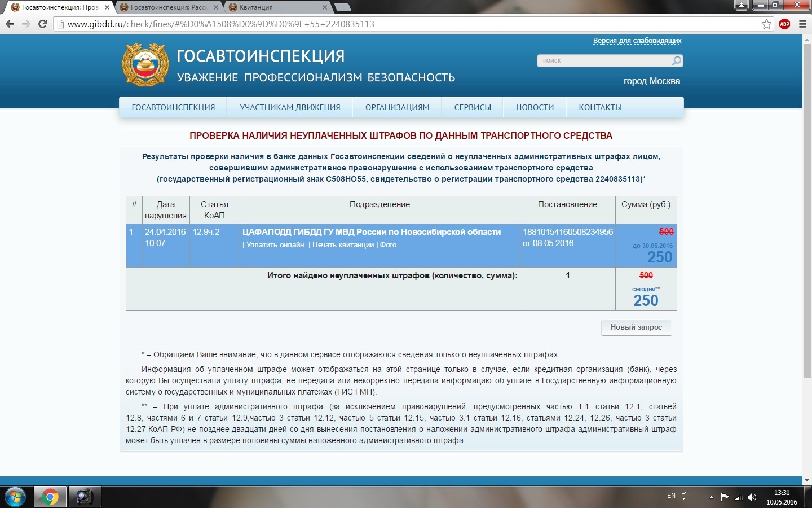Switch to the 'Госавтоинспекция: Расс' tab
Screen dimensions: 812x508
coord(169,7)
